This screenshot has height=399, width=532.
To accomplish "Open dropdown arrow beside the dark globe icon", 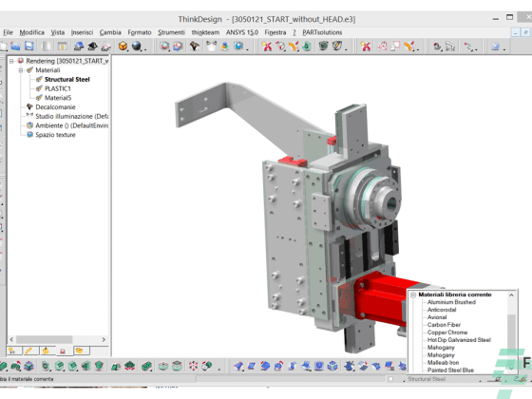I will (x=145, y=49).
